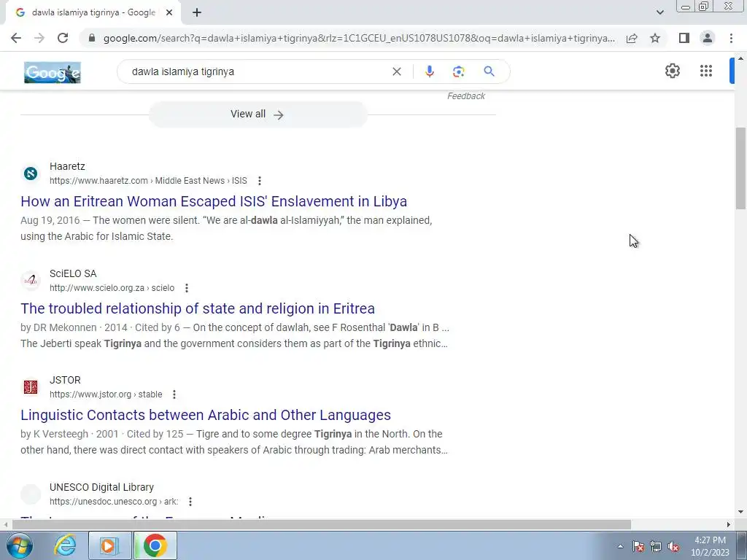Click the Google logo doodle
Viewport: 747px width, 560px height.
pyautogui.click(x=53, y=72)
